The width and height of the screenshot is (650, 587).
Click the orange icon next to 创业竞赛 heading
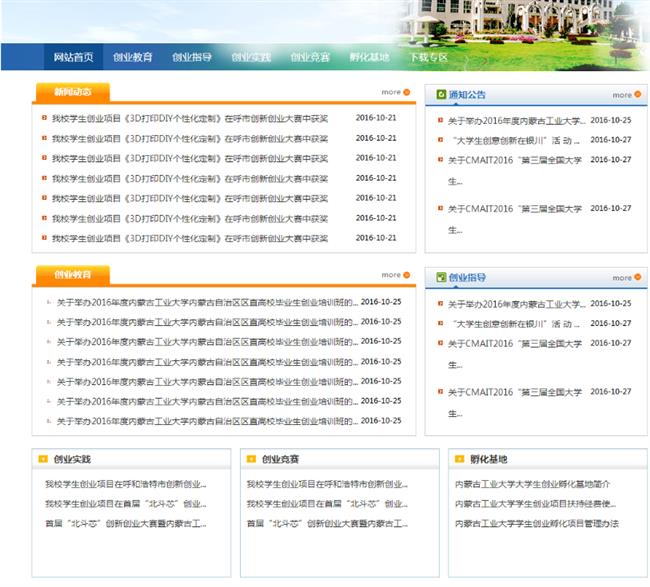pos(250,460)
